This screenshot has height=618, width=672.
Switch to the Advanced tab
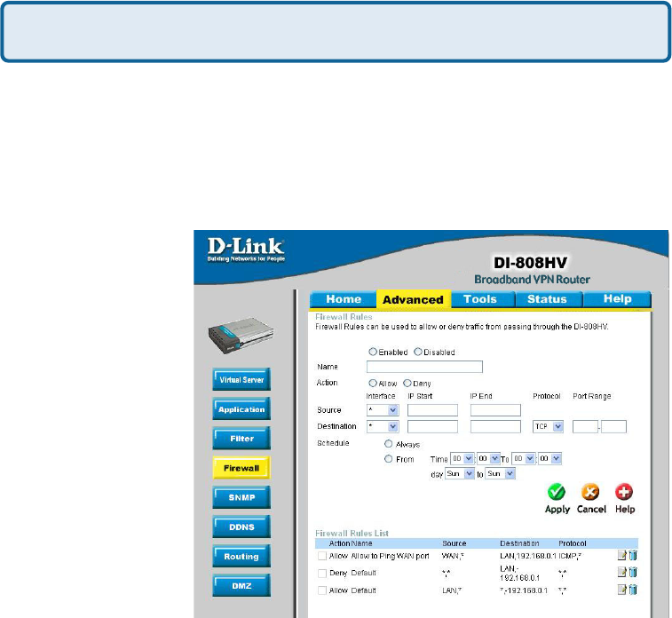[413, 299]
